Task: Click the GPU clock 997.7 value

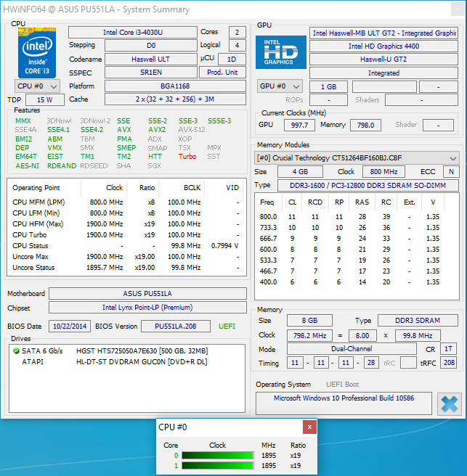Action: 299,126
